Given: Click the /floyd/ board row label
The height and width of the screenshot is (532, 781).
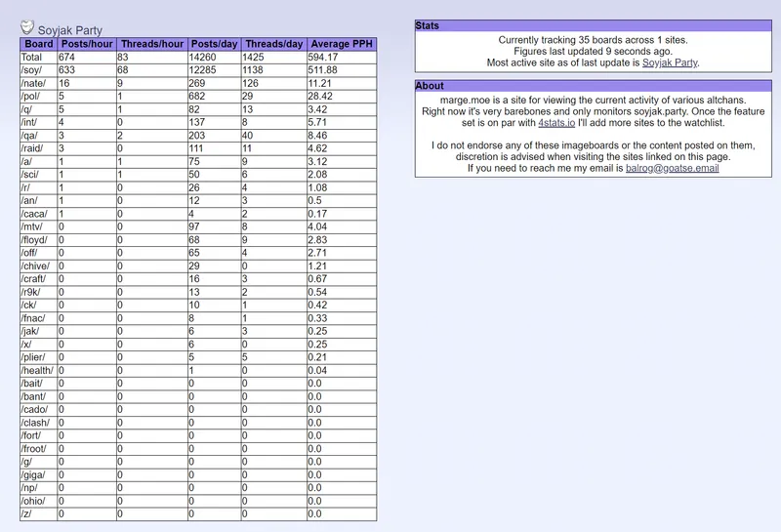Looking at the screenshot, I should [x=36, y=240].
